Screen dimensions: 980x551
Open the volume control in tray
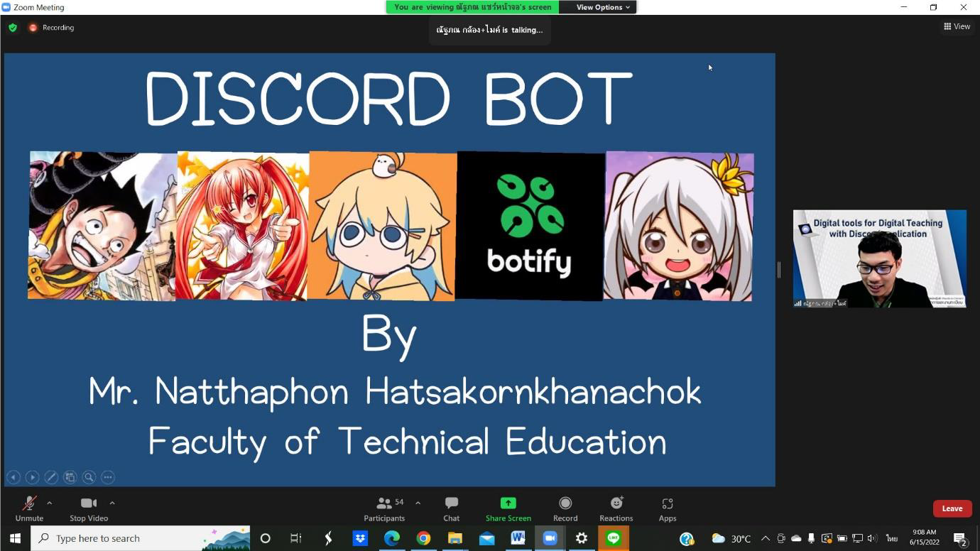click(872, 538)
